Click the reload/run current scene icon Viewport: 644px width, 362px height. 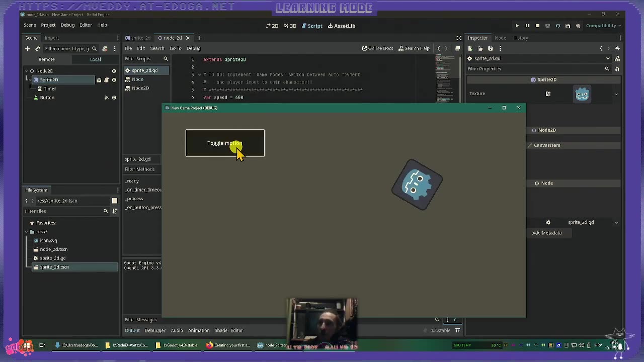pos(557,26)
